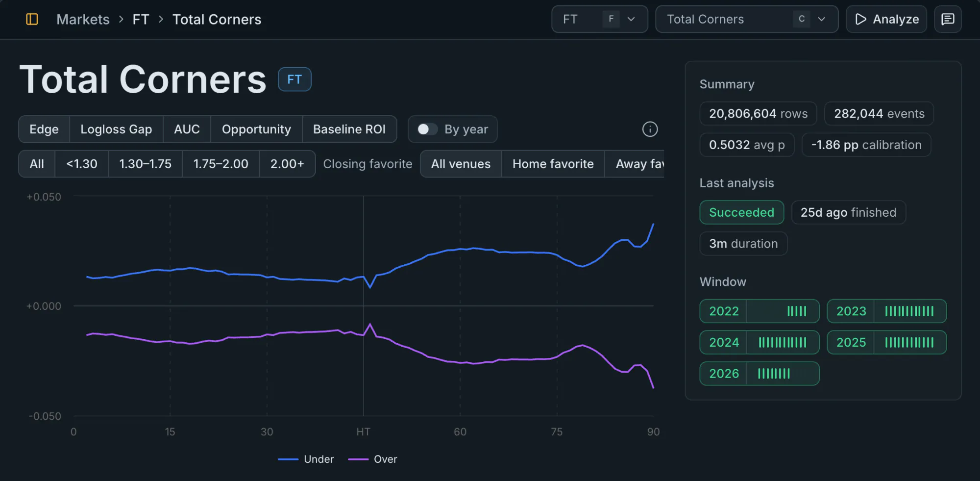Go to Markets breadcrumb
Image resolution: width=980 pixels, height=481 pixels.
[x=83, y=19]
